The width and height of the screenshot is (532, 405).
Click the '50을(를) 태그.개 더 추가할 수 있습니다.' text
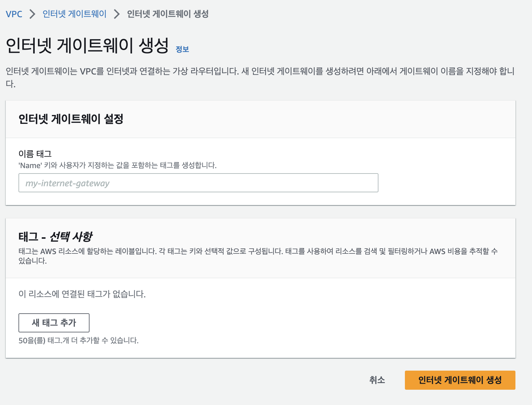[x=79, y=340]
